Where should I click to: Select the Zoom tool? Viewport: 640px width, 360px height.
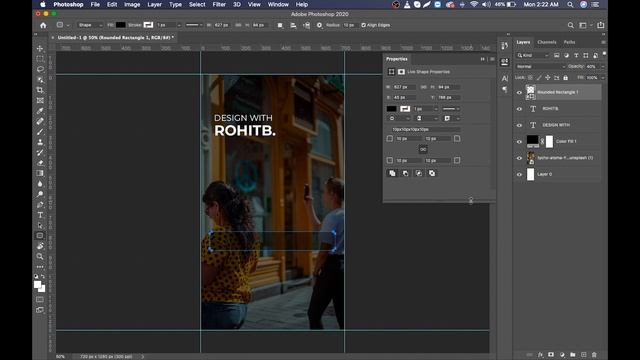pos(40,256)
